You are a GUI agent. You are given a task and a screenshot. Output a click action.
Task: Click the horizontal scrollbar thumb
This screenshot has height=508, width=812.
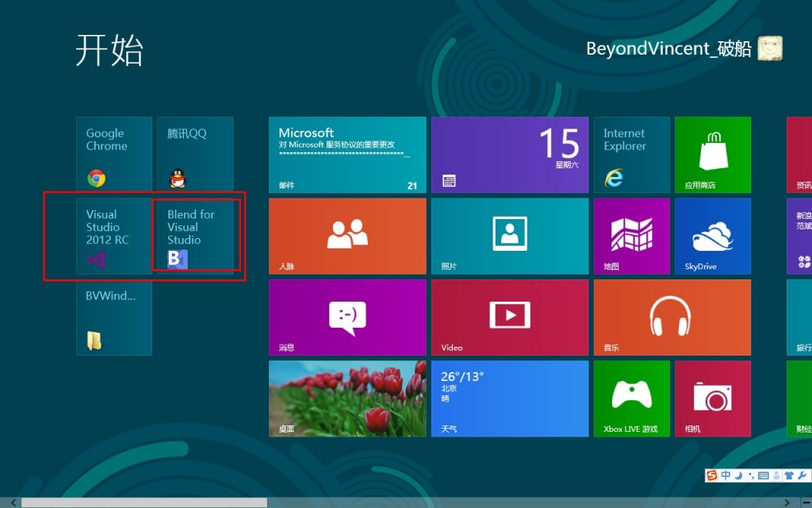[144, 502]
